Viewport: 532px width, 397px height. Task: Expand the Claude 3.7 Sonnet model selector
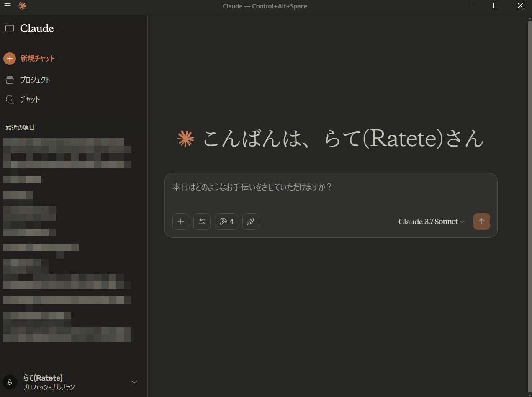[431, 222]
